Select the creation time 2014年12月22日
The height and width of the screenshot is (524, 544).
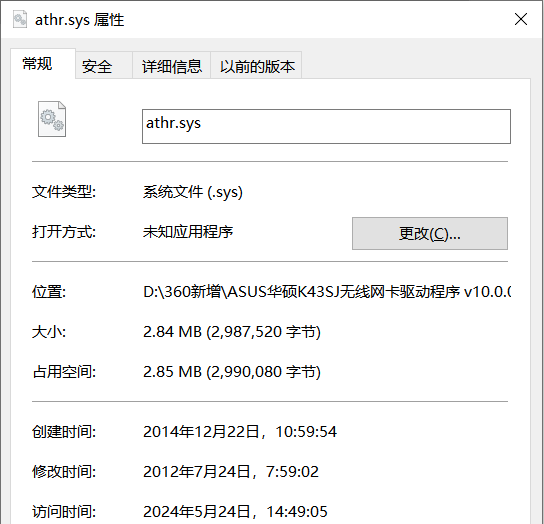point(239,432)
